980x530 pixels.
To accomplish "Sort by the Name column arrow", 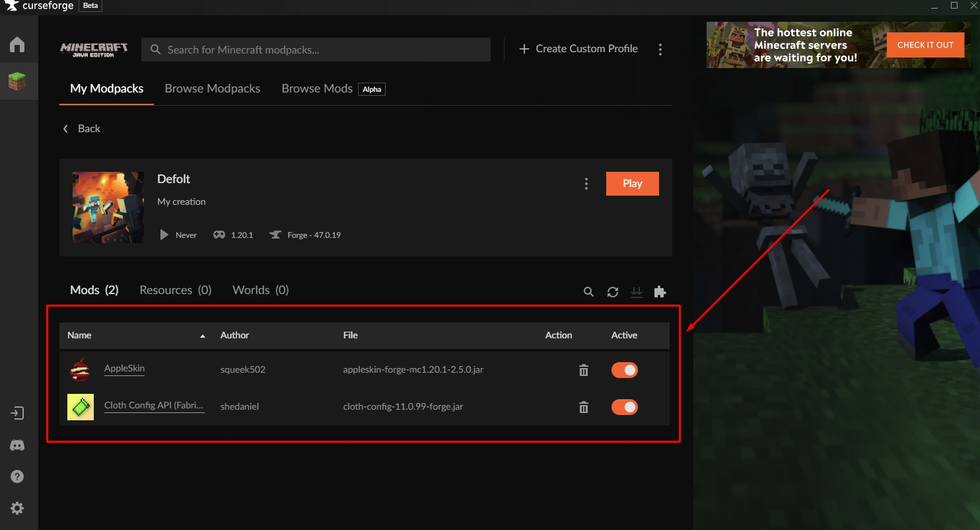I will click(x=203, y=336).
